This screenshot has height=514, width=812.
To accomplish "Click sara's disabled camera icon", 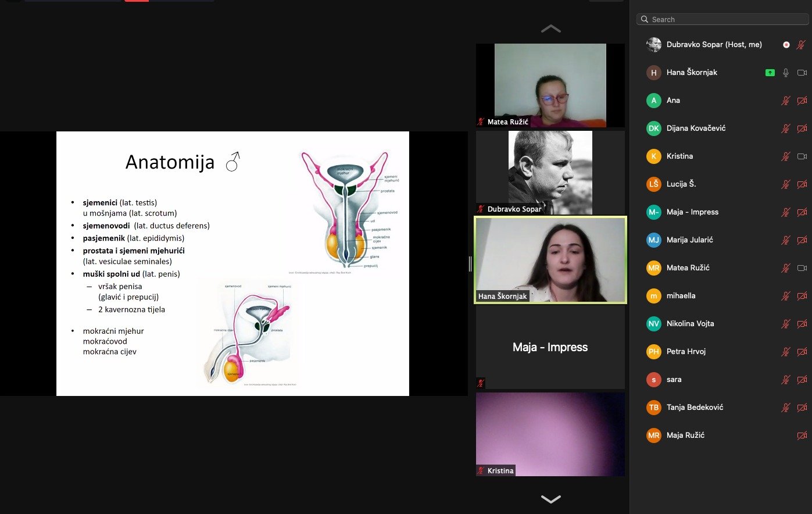I will pos(802,380).
